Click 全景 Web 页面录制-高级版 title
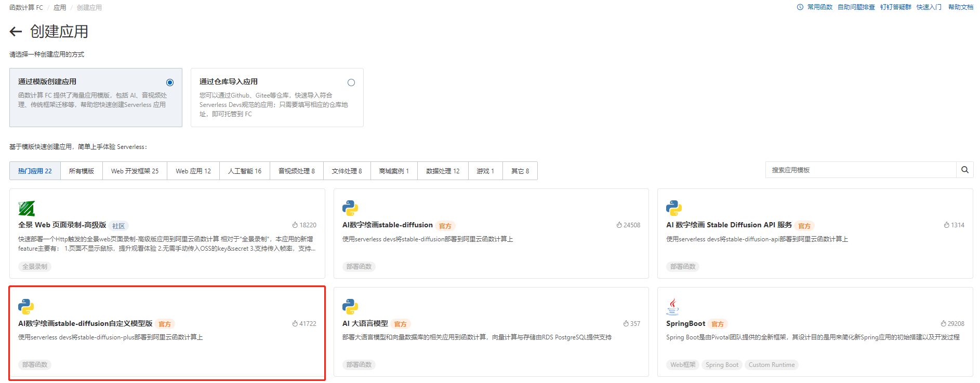This screenshot has height=383, width=980. click(x=62, y=225)
